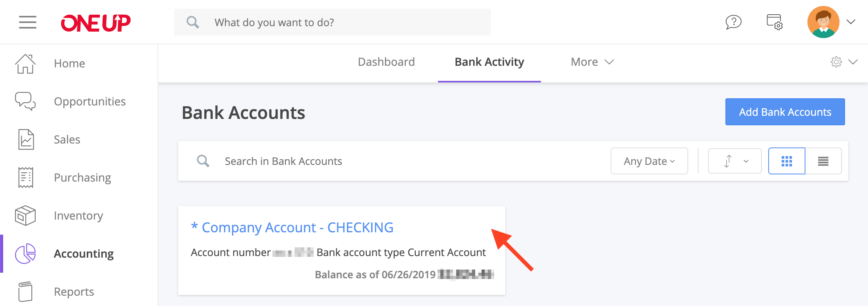
Task: Expand the user account chevron
Action: tap(851, 22)
